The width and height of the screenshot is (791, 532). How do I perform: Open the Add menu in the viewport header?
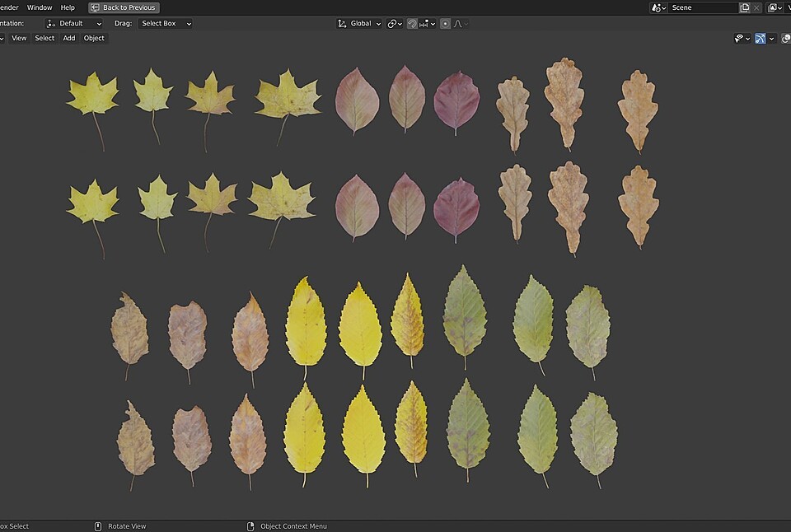(x=68, y=38)
